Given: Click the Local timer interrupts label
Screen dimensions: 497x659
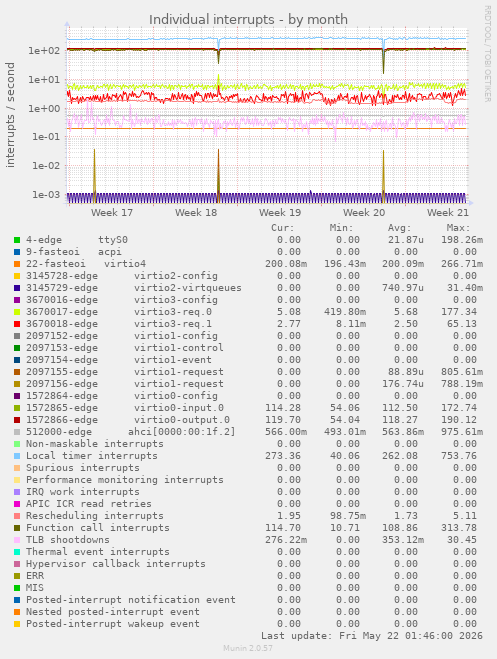Looking at the screenshot, I should [92, 456].
